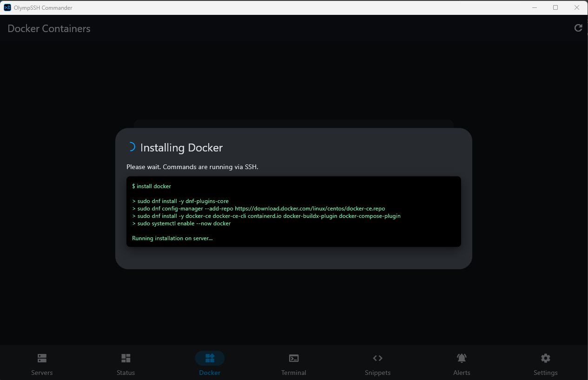588x380 pixels.
Task: Click the refresh icon in Docker Containers header
Action: pos(578,28)
